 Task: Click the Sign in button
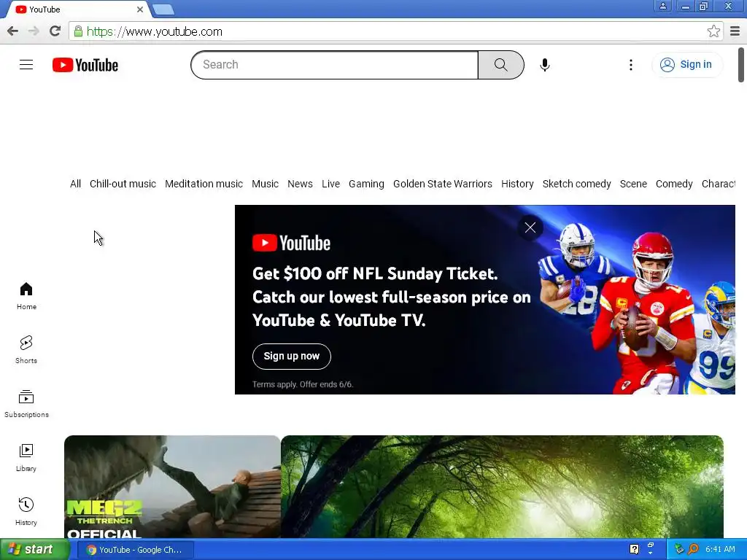pyautogui.click(x=686, y=64)
